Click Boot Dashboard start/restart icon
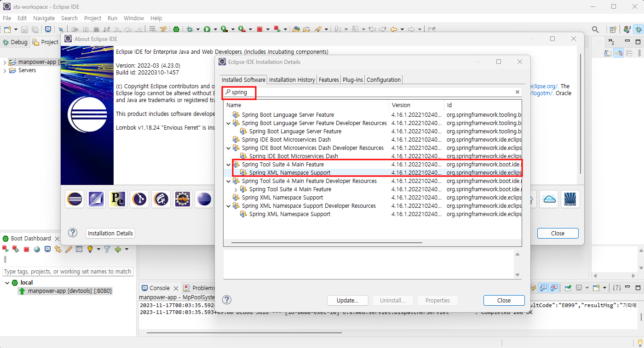Viewport: 644px width, 348px height. click(x=5, y=249)
